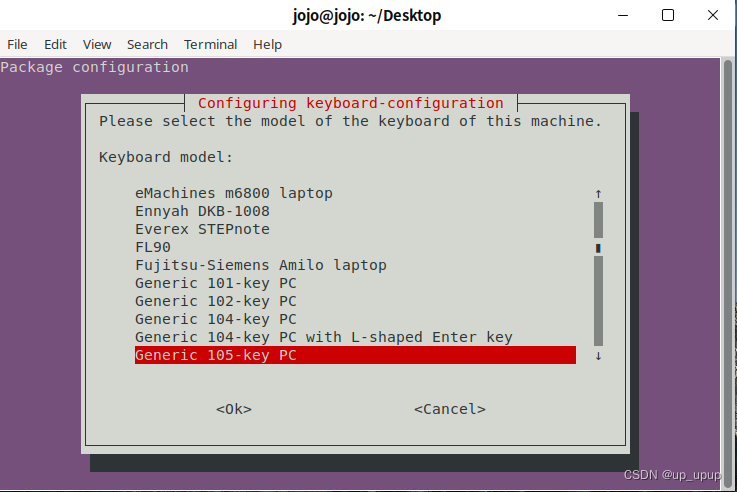Confirm selection with the Ok button
737x492 pixels.
[234, 409]
